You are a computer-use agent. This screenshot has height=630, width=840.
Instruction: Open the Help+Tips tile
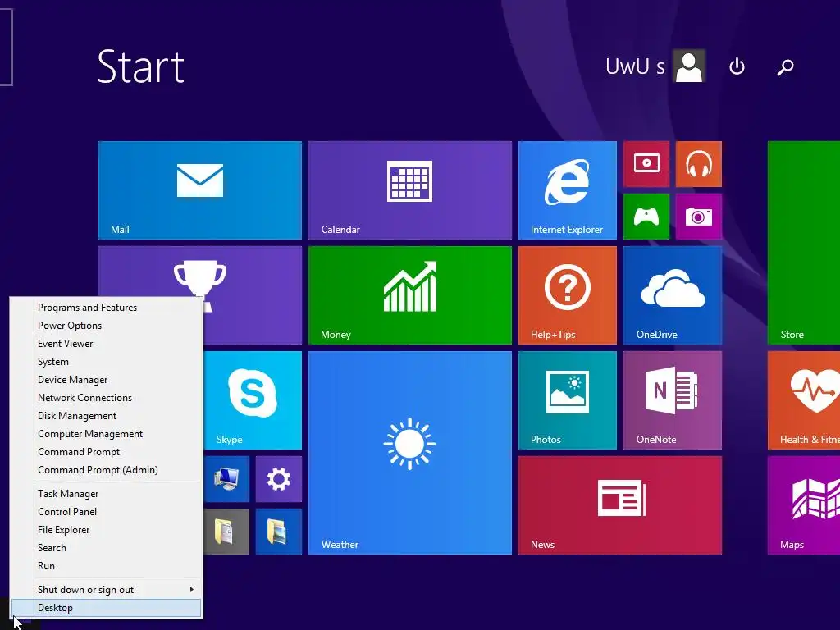tap(568, 295)
